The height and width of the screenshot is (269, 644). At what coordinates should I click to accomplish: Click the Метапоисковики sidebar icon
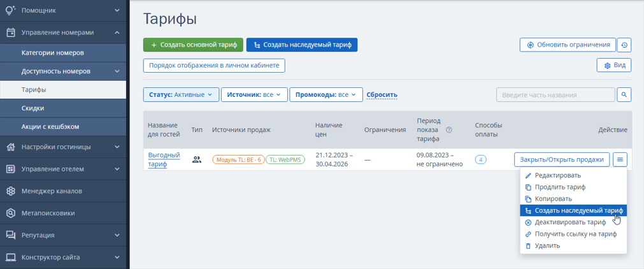click(11, 213)
